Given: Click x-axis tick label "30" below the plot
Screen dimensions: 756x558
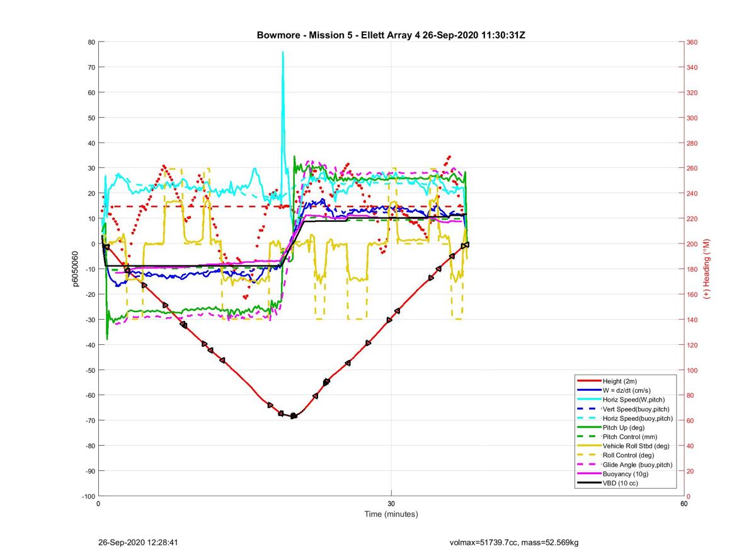Looking at the screenshot, I should (x=391, y=504).
